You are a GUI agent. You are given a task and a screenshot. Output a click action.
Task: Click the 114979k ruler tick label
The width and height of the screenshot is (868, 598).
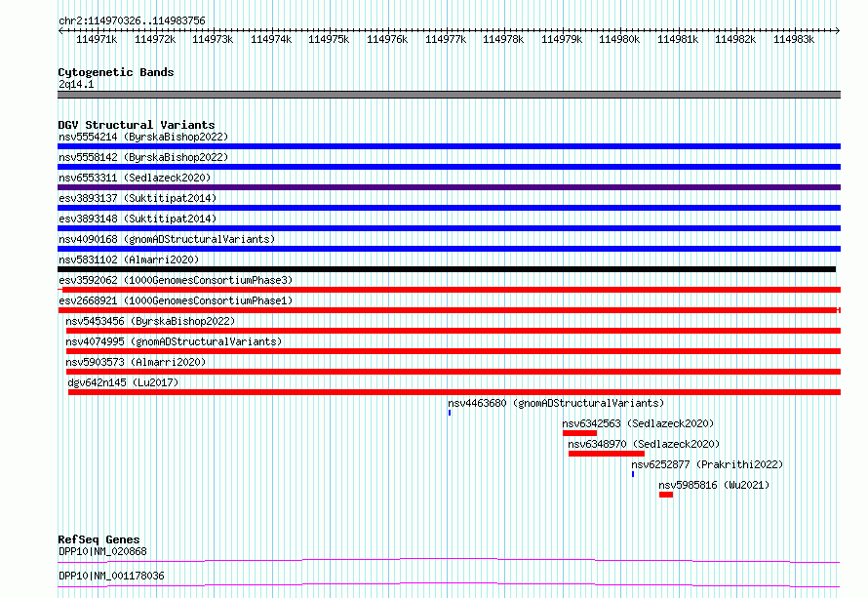pos(562,39)
